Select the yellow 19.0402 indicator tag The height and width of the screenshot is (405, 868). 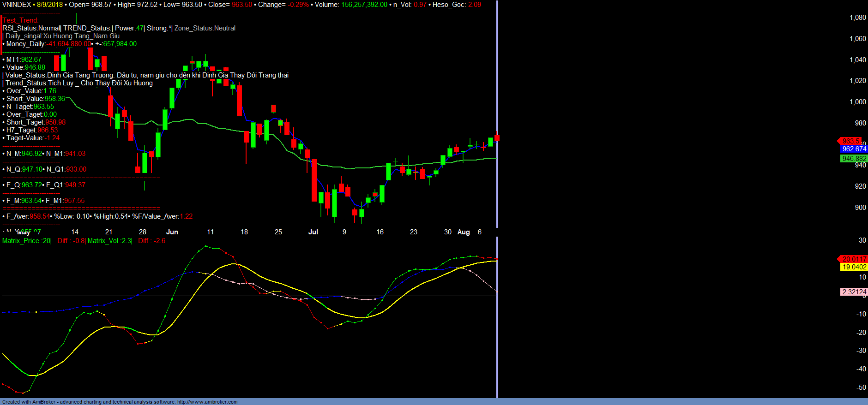click(854, 267)
